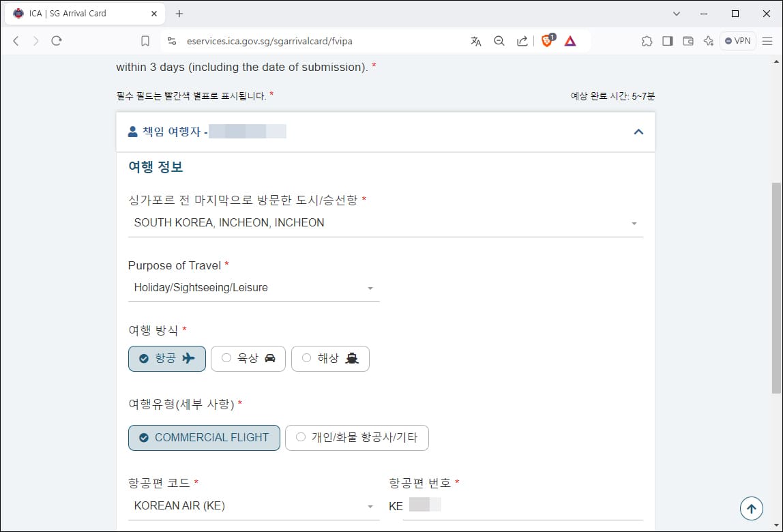Open Brave Shields lion icon
783x532 pixels.
pos(548,40)
